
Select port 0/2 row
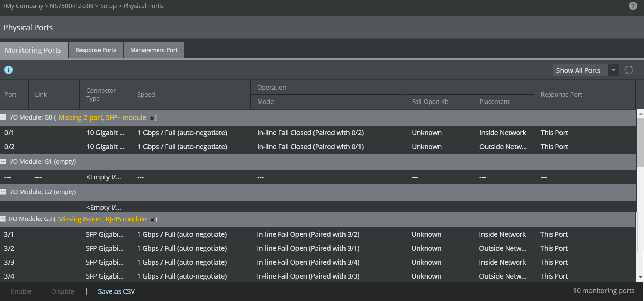click(318, 147)
